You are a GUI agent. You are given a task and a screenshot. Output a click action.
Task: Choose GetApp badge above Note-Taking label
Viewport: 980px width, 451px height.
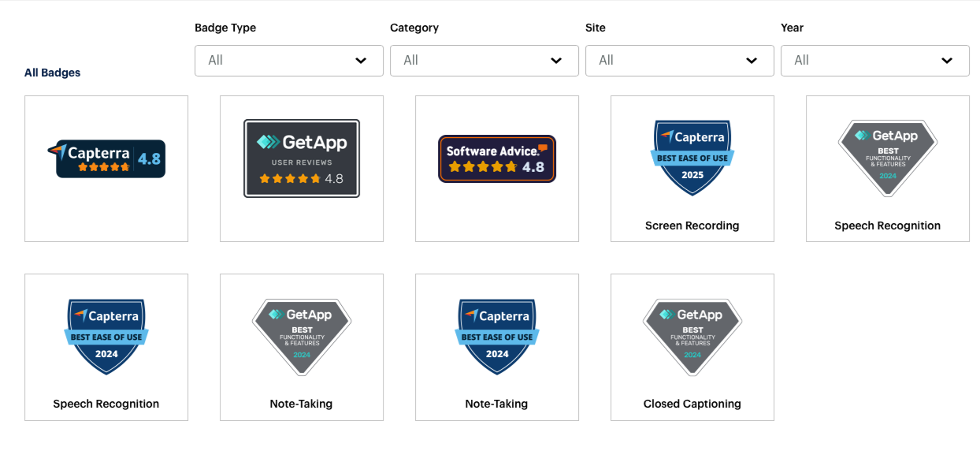[302, 337]
